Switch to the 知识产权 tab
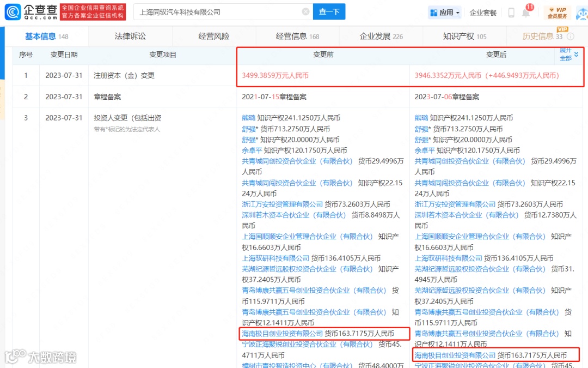This screenshot has height=368, width=588. [x=464, y=37]
